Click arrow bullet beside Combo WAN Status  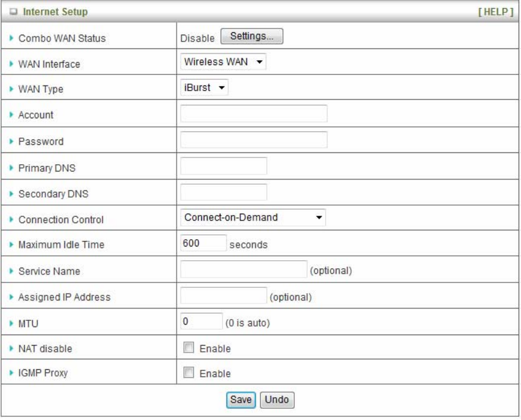tap(11, 38)
